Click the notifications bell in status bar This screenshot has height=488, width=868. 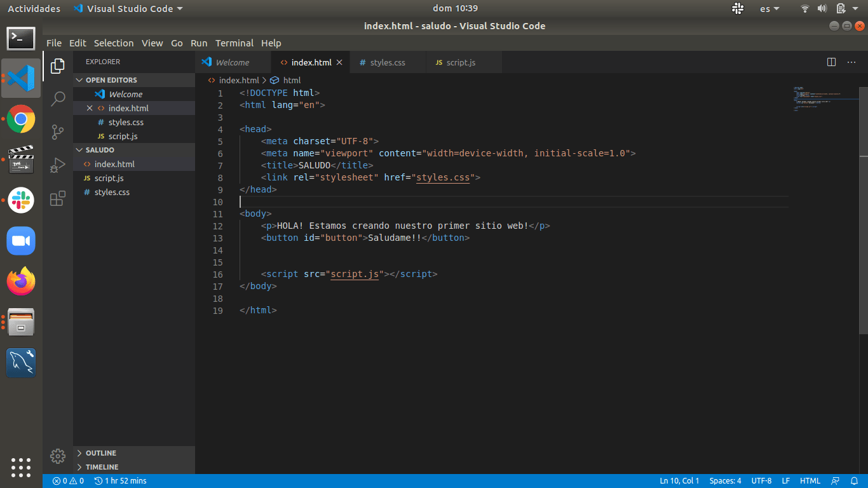tap(853, 481)
